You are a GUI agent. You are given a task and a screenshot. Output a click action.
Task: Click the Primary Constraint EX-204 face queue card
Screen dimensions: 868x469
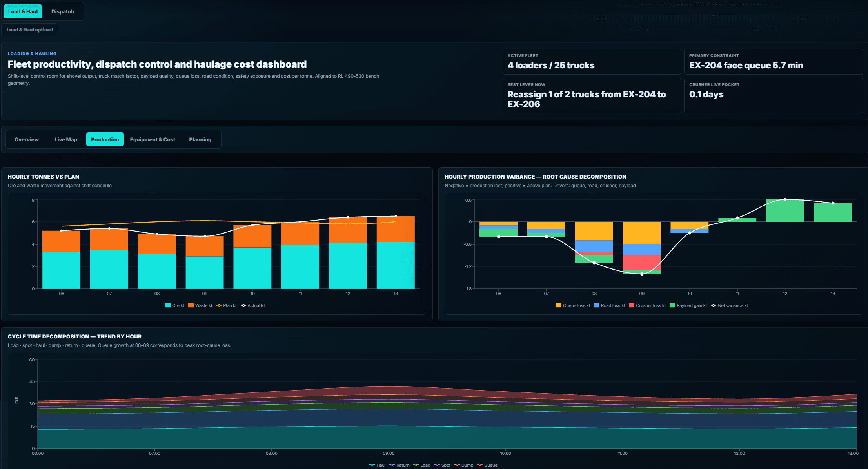pyautogui.click(x=773, y=62)
